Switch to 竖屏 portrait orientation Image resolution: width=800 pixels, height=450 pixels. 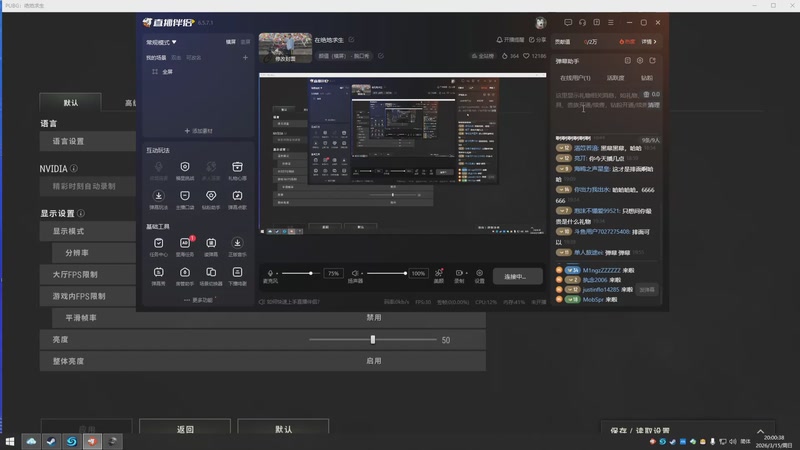click(245, 42)
